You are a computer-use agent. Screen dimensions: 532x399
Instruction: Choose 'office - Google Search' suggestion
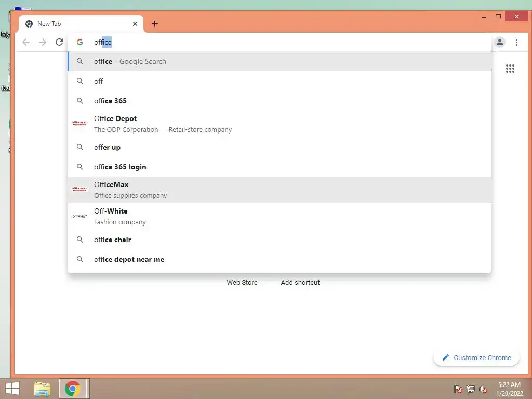[x=280, y=61]
